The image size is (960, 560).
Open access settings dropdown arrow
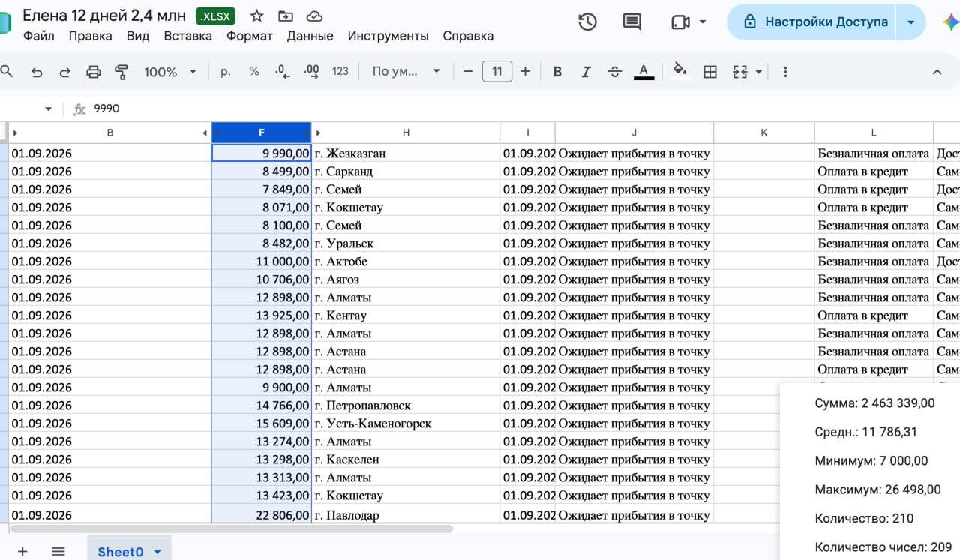click(910, 22)
